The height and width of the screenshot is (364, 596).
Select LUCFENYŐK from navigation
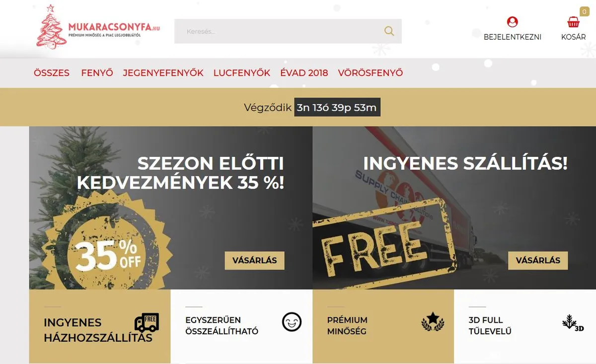coord(242,73)
